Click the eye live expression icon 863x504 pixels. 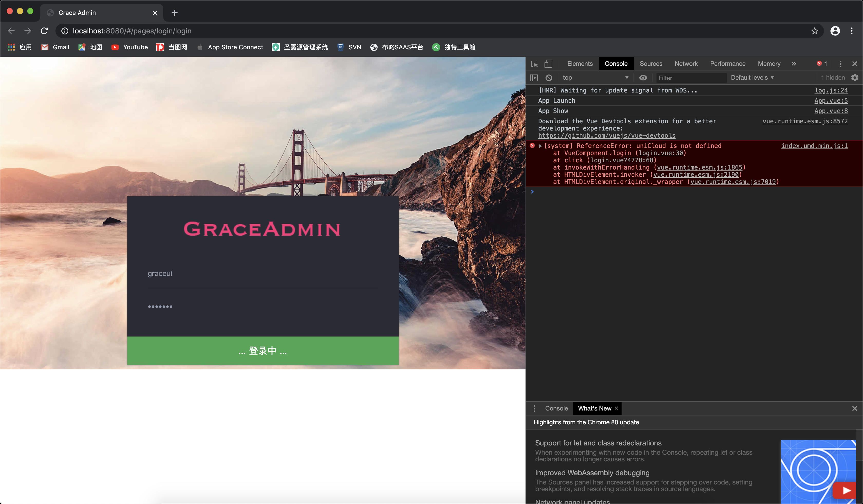point(643,78)
